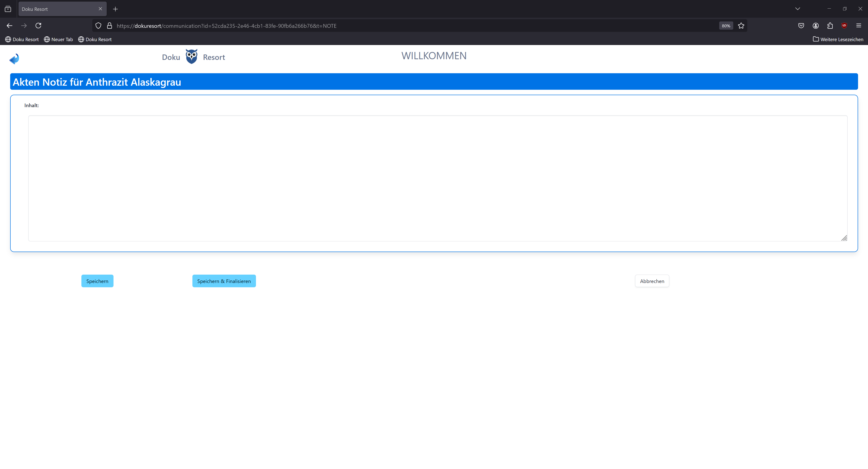Click the blue back arrow icon

tap(14, 59)
